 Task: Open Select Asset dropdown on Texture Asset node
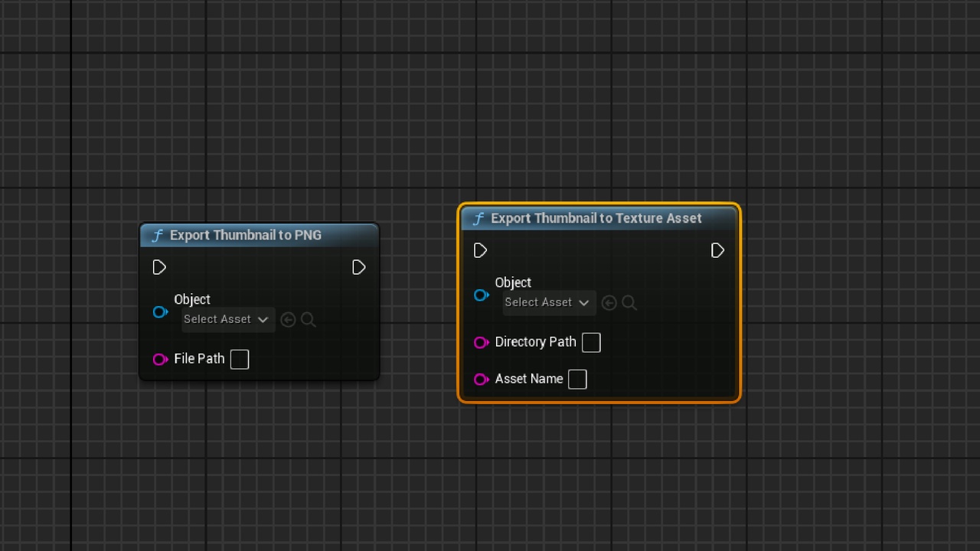point(549,302)
